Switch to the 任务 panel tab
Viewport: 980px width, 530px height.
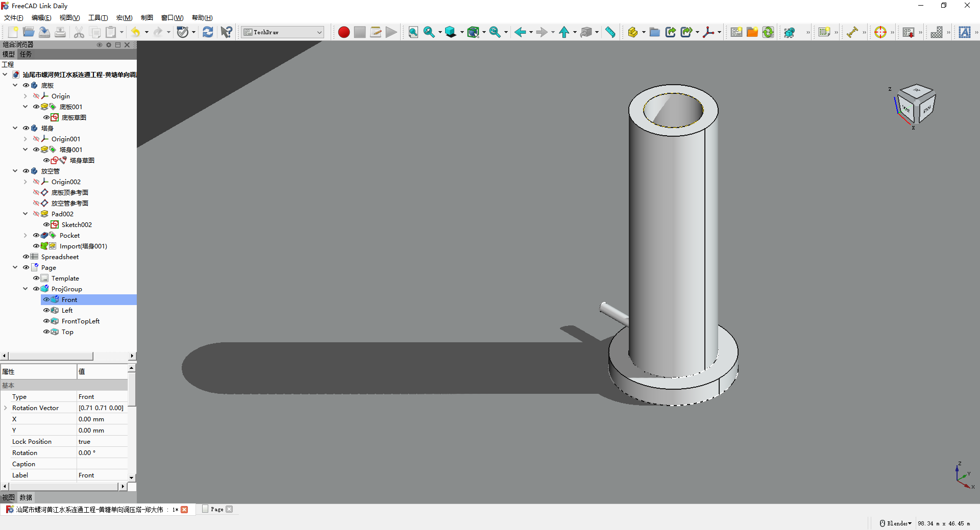tap(26, 54)
